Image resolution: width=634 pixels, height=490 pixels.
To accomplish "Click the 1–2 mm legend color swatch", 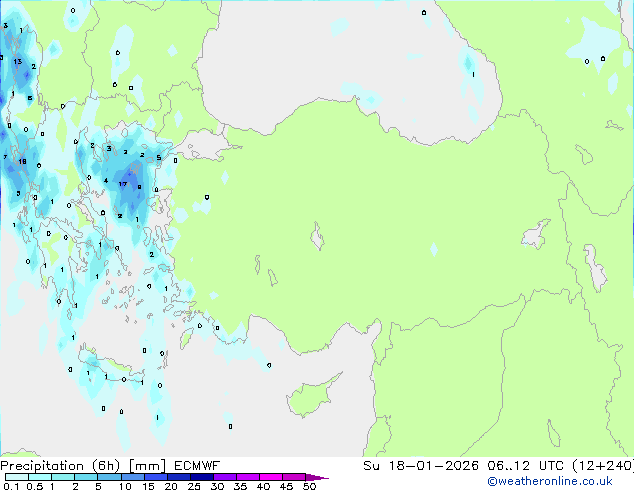I will coord(63,477).
